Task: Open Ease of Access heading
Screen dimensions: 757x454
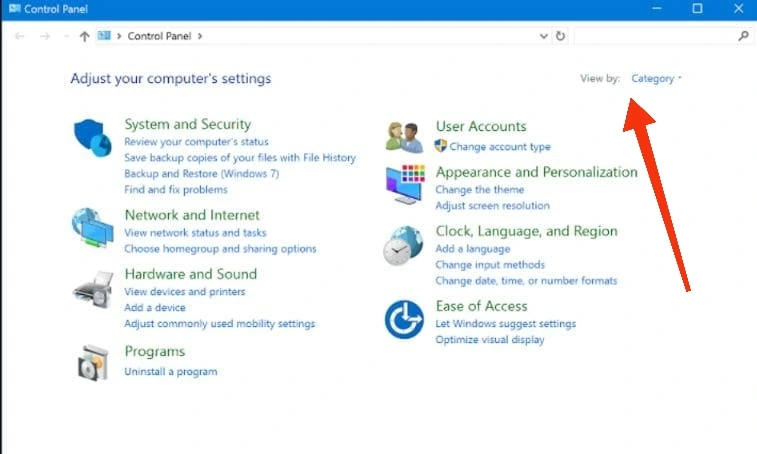Action: pos(481,306)
